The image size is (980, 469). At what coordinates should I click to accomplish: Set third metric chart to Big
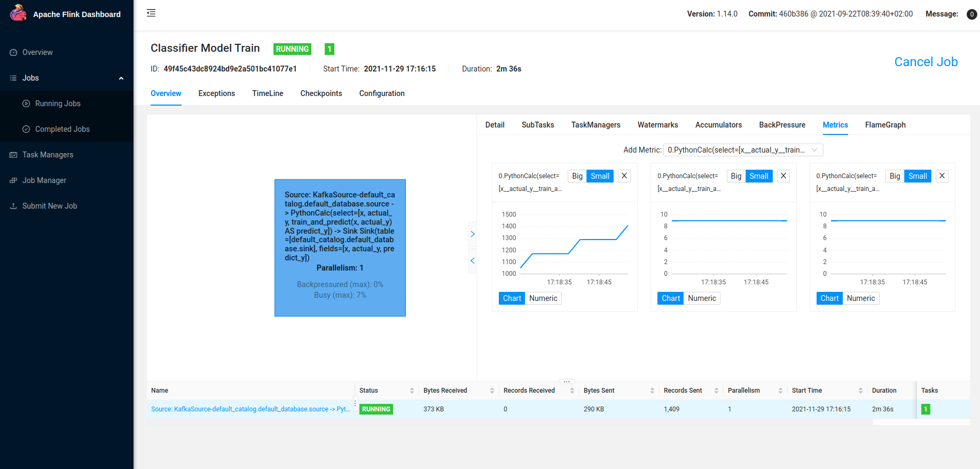click(895, 176)
